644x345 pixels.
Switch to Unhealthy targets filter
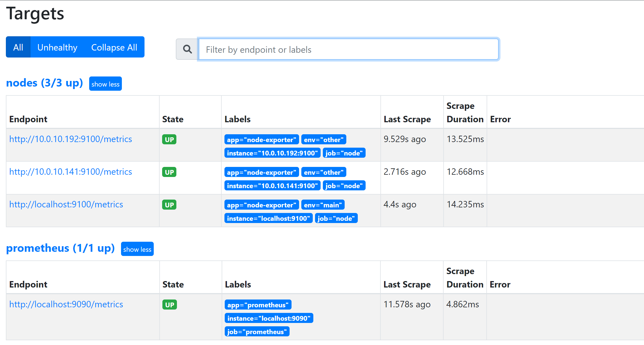(57, 47)
